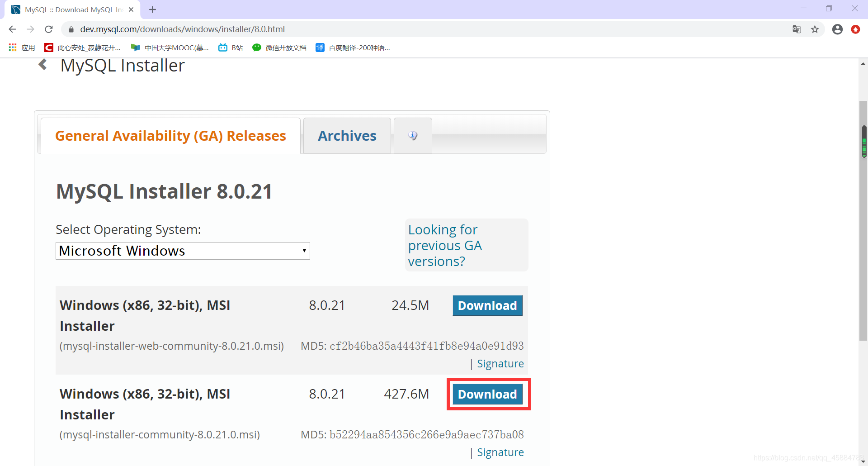
Task: Click the back chevron beside MySQL Installer
Action: coord(43,65)
